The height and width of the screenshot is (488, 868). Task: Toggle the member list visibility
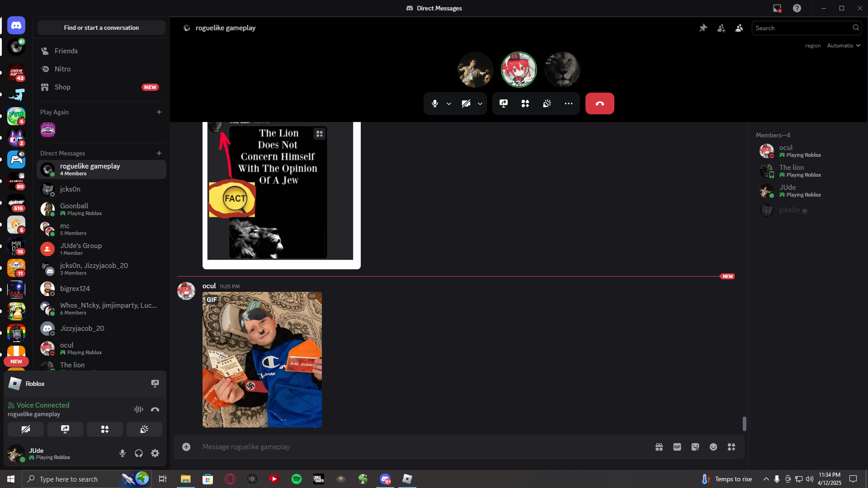point(739,28)
